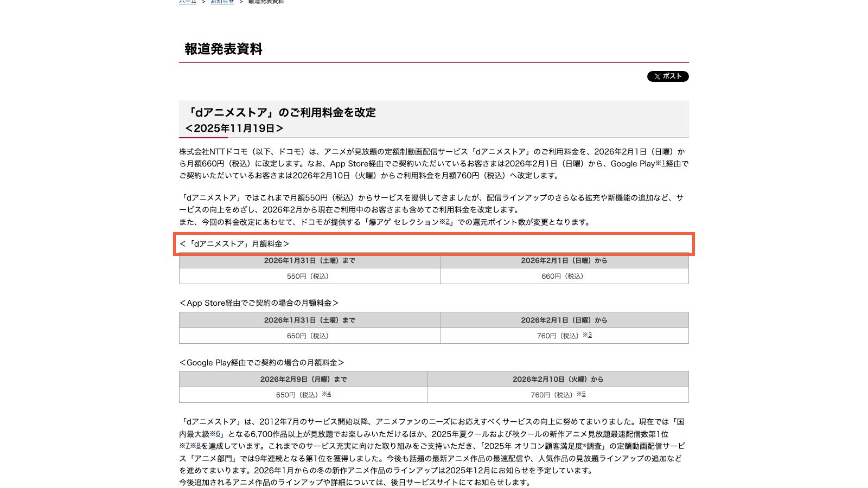Image resolution: width=868 pixels, height=488 pixels.
Task: Click 760円（税込） in the App Store table
Action: [x=564, y=336]
